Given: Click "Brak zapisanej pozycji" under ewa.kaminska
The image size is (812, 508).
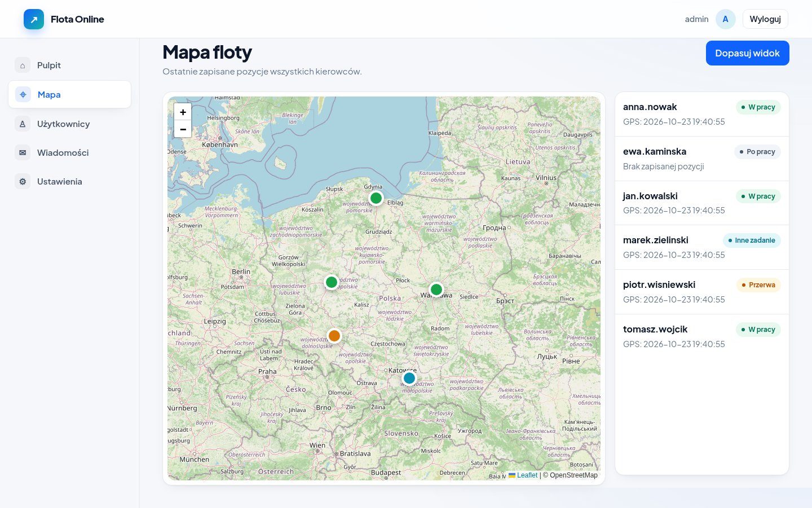Looking at the screenshot, I should [664, 167].
